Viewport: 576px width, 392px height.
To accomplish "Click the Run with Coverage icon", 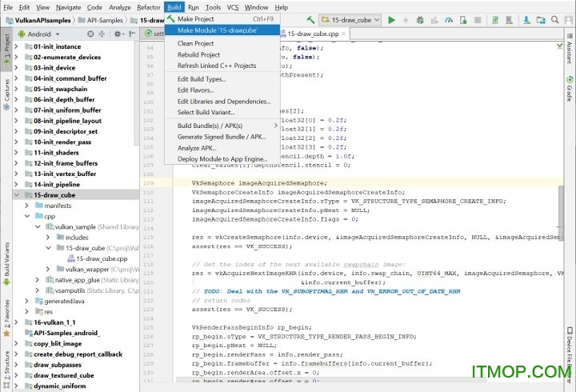I will [x=434, y=20].
